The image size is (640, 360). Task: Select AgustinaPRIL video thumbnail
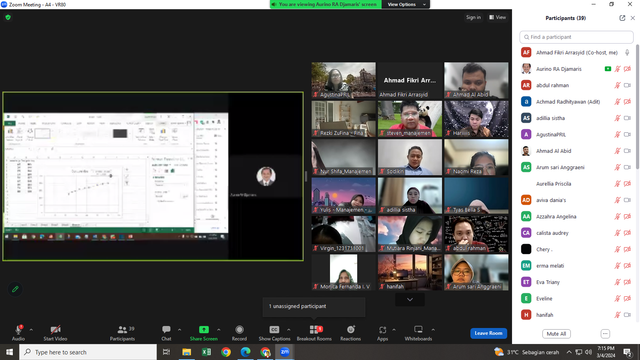(x=344, y=80)
